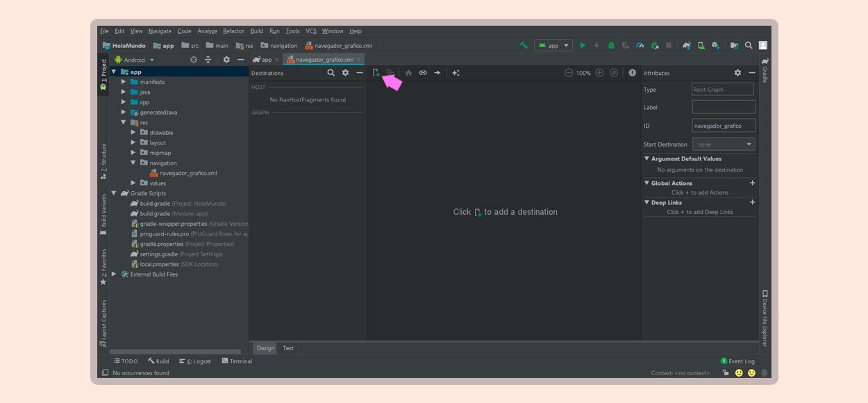Screen dimensions: 868x403
Task: Open the Event Log
Action: tap(737, 361)
